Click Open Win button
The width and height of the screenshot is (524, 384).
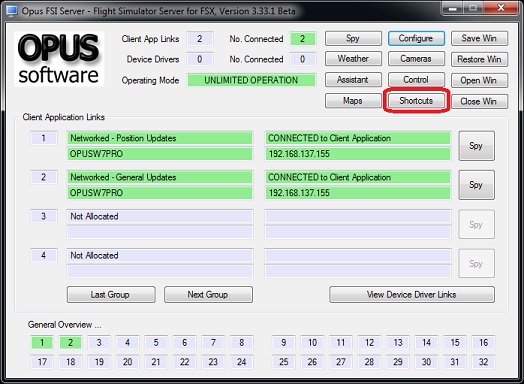479,81
